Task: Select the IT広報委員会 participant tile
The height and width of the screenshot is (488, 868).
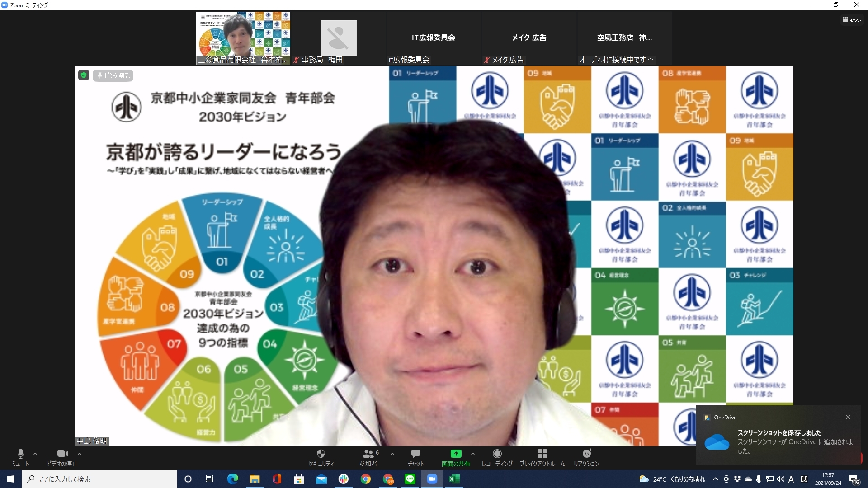Action: point(434,38)
